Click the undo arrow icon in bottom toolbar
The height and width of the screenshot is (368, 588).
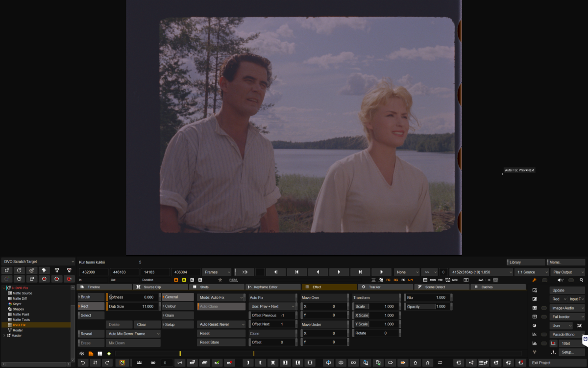83,363
